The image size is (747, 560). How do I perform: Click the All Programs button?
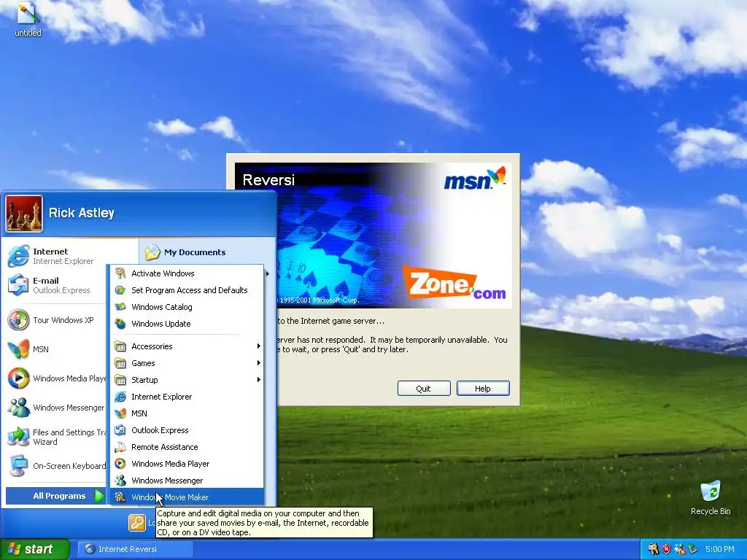click(x=55, y=496)
